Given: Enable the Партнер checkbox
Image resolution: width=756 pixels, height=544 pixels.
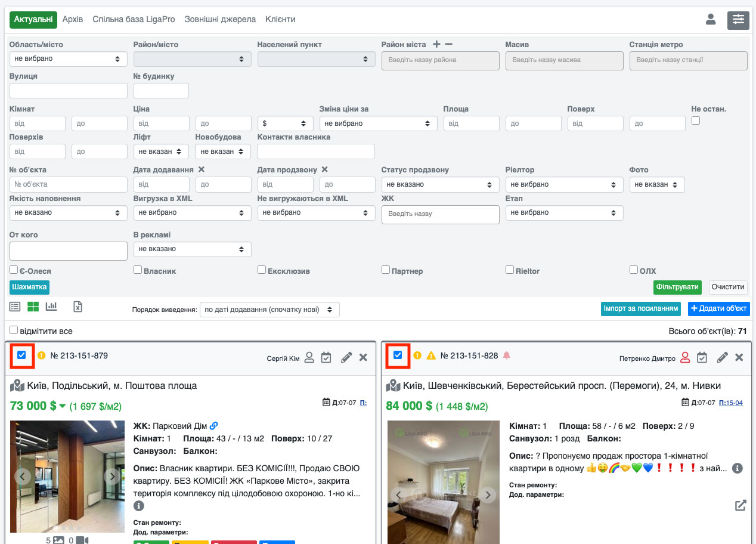Looking at the screenshot, I should point(386,270).
